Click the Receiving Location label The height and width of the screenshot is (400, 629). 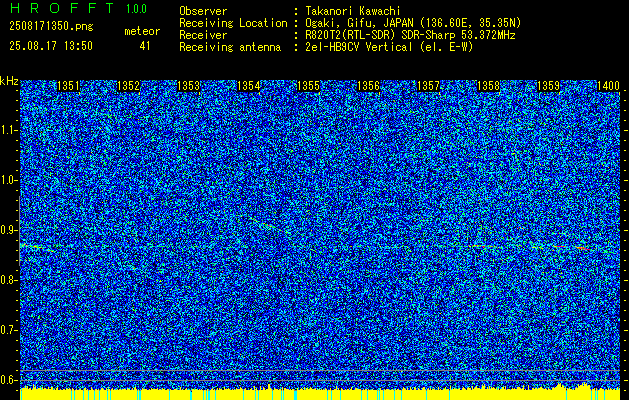click(x=233, y=23)
